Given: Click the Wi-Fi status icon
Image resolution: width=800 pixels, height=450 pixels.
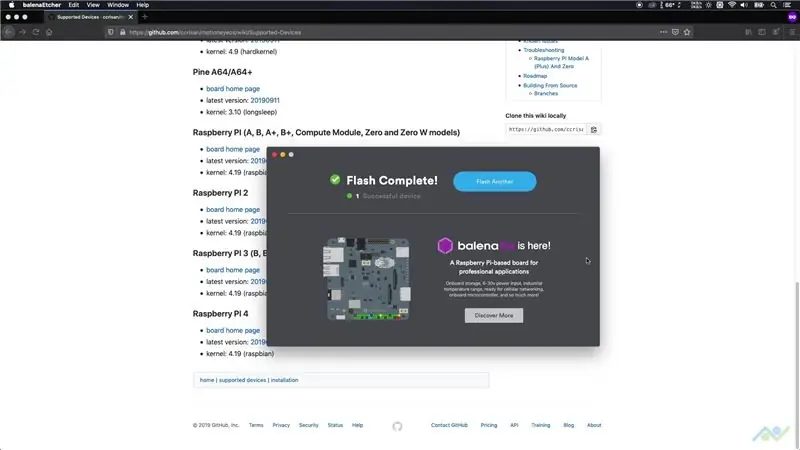Looking at the screenshot, I should (x=732, y=5).
